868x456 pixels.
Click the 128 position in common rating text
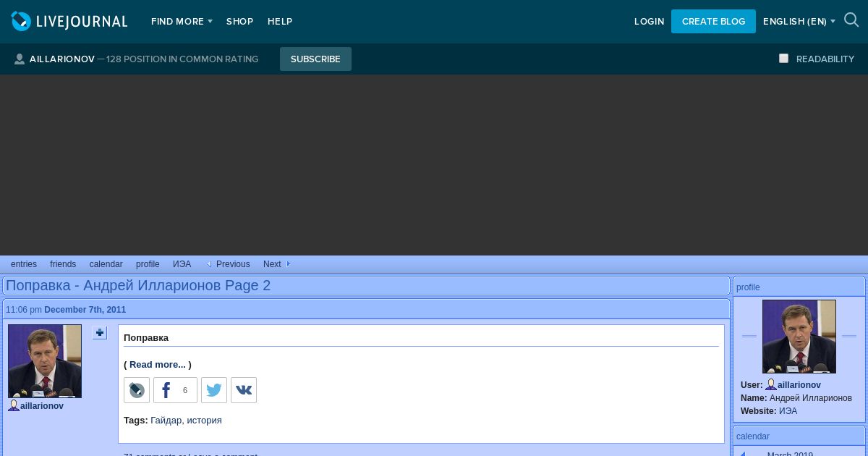point(182,59)
